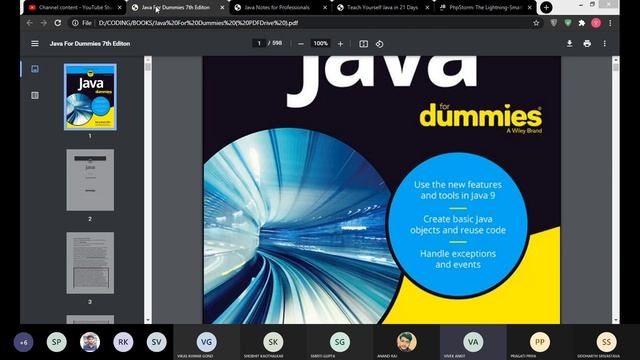Open Chrome three-dot menu
This screenshot has height=360, width=640.
point(610,23)
